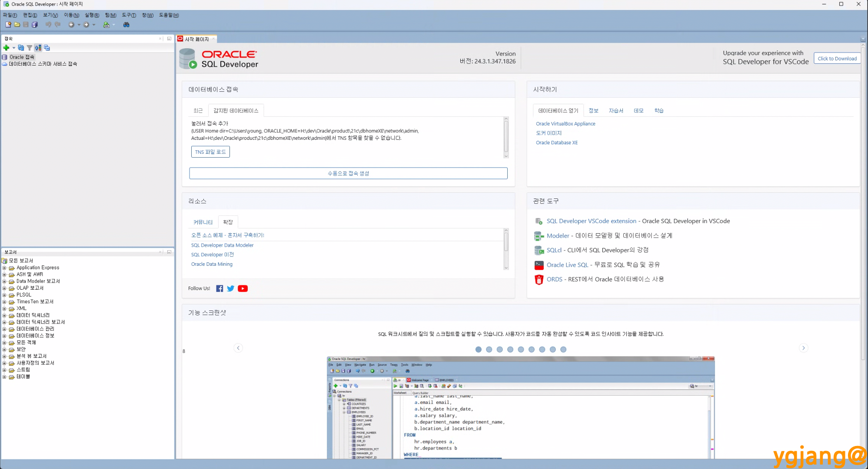Expand the ASH 및 AWR reports folder
The width and height of the screenshot is (868, 469).
click(4, 275)
